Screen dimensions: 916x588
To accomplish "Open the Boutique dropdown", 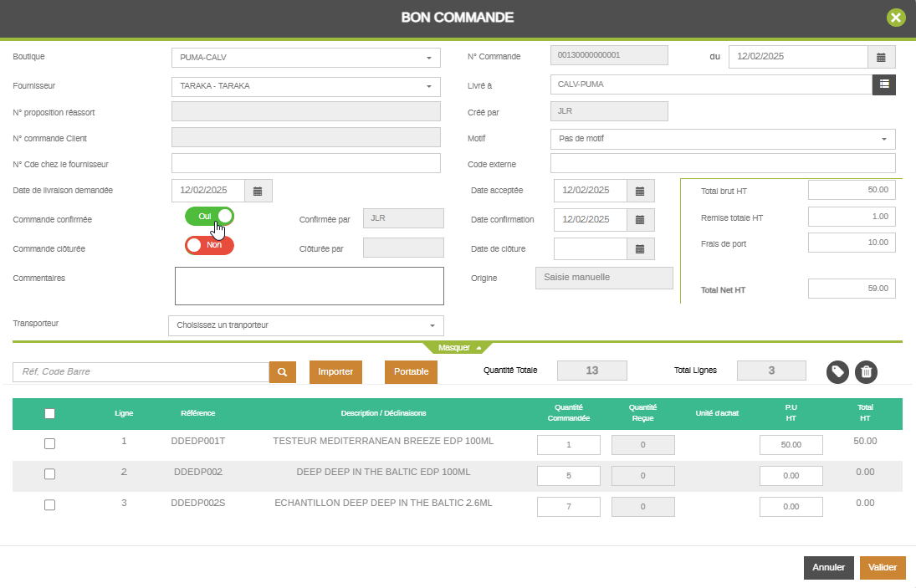I will (x=306, y=58).
